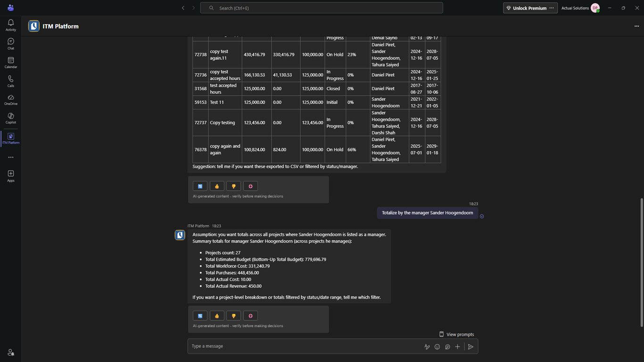
Task: Go forward with the right arrow
Action: 193,8
